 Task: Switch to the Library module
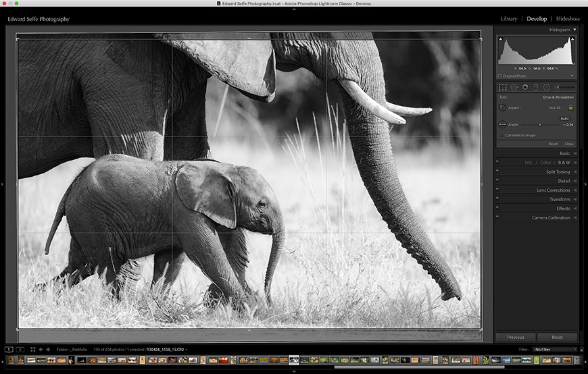[x=509, y=19]
